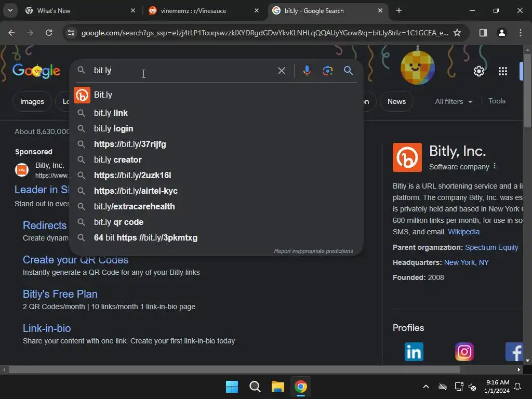Open Bitly Instagram profile
Image resolution: width=532 pixels, height=399 pixels.
tap(464, 352)
